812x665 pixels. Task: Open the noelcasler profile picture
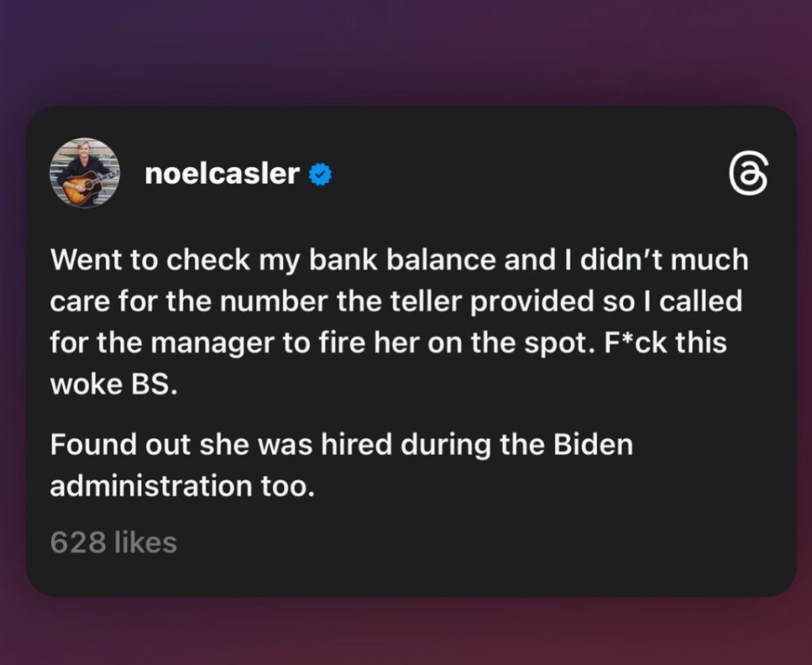[x=85, y=174]
